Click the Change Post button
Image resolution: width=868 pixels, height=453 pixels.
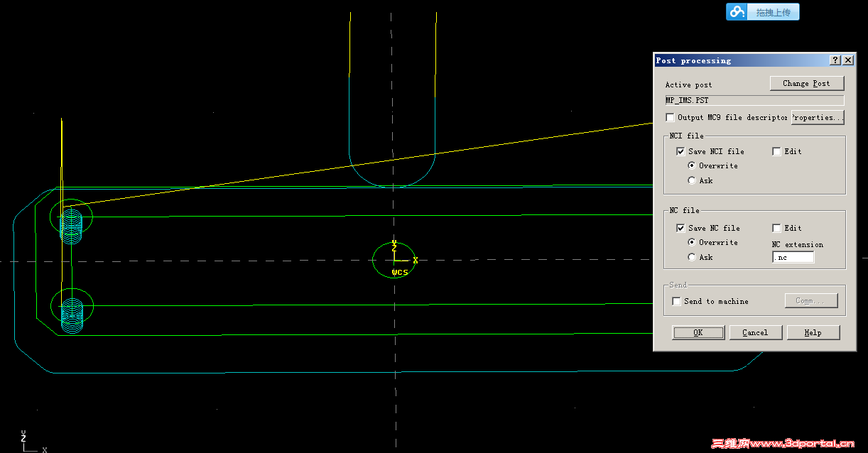pos(806,83)
